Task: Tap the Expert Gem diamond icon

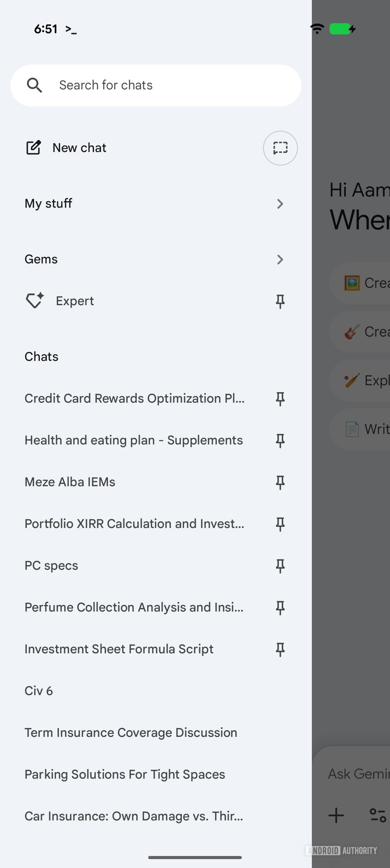Action: (x=34, y=300)
